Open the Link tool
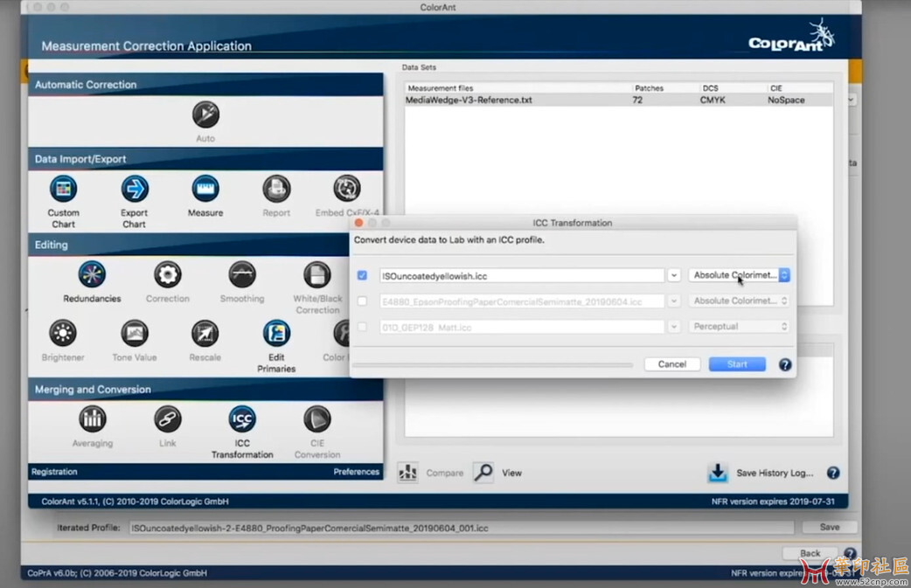This screenshot has height=588, width=911. point(167,419)
